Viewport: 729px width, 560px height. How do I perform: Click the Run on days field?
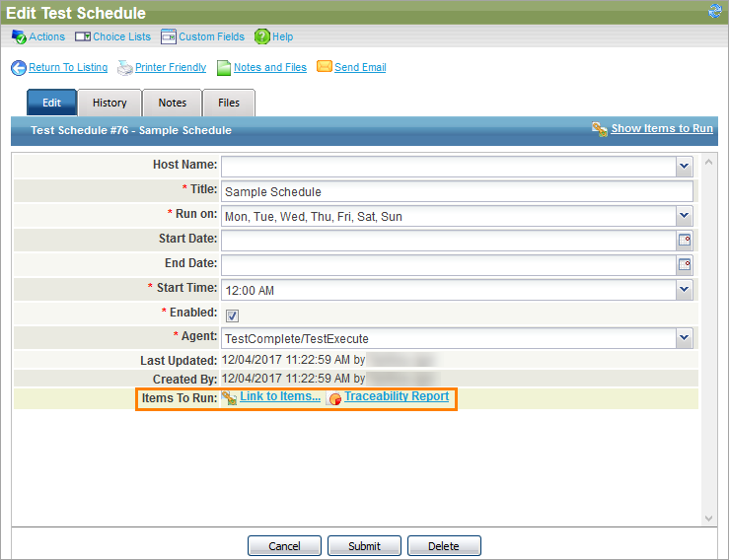point(449,216)
